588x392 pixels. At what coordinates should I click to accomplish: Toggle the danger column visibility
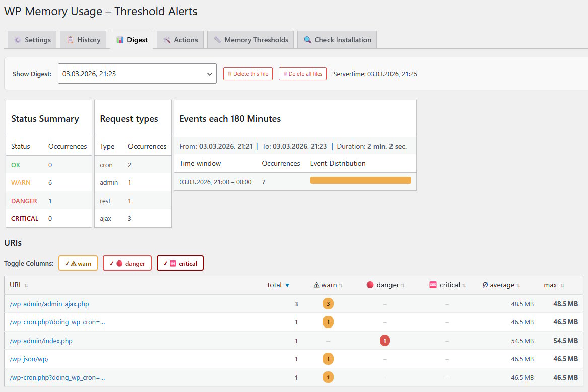click(127, 263)
